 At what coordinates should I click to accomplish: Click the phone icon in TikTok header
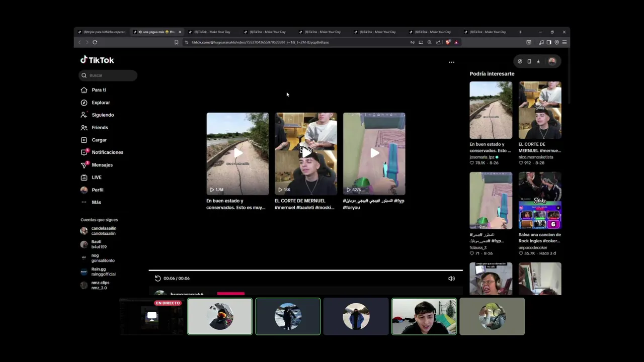[x=529, y=61]
